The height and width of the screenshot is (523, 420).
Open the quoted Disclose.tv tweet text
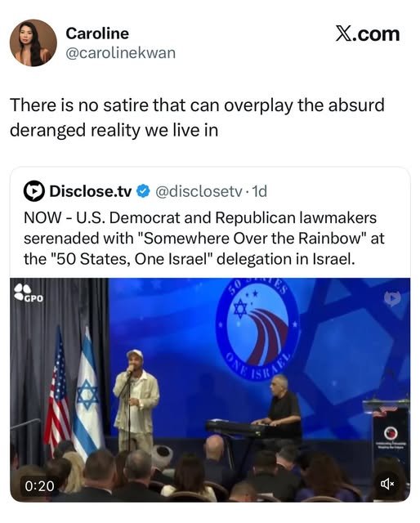tap(203, 238)
